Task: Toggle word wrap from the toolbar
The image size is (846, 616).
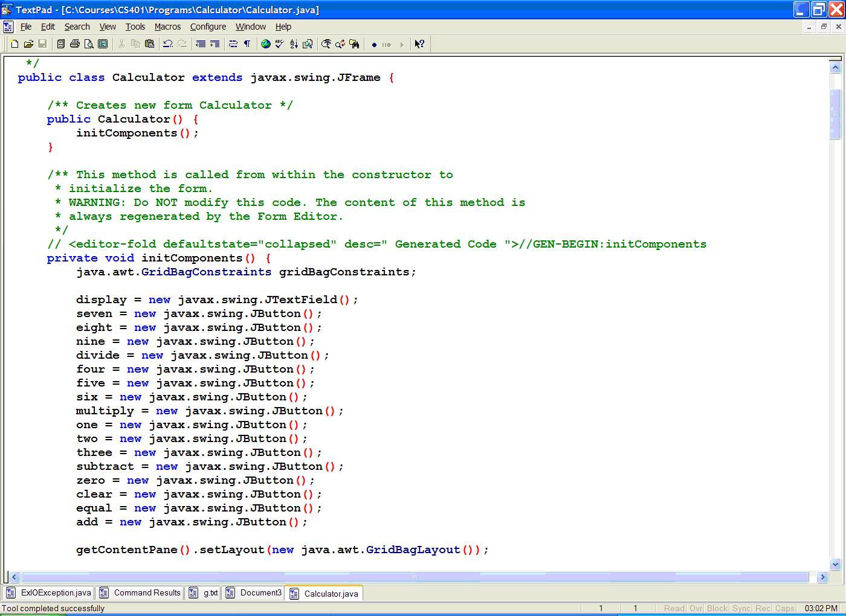Action: [233, 44]
